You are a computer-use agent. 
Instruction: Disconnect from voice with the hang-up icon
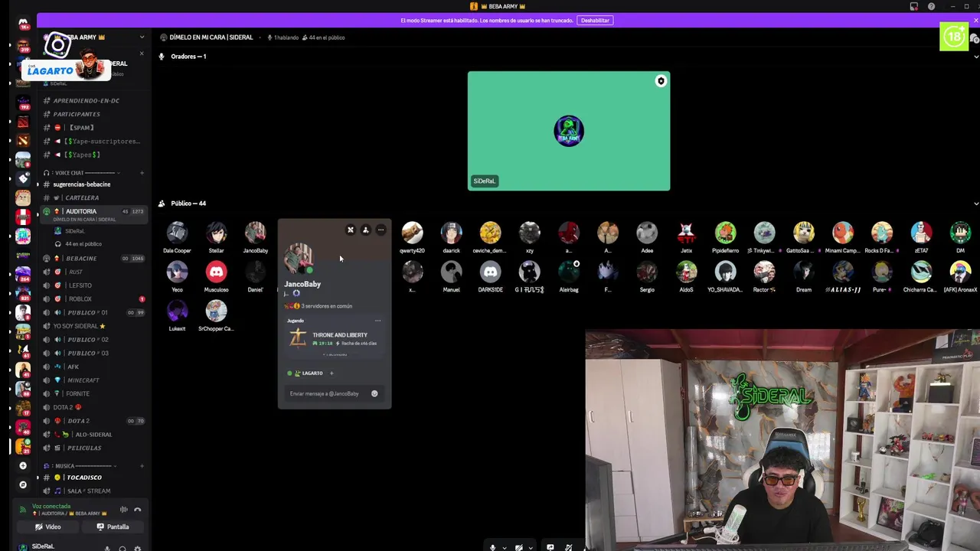click(x=138, y=510)
